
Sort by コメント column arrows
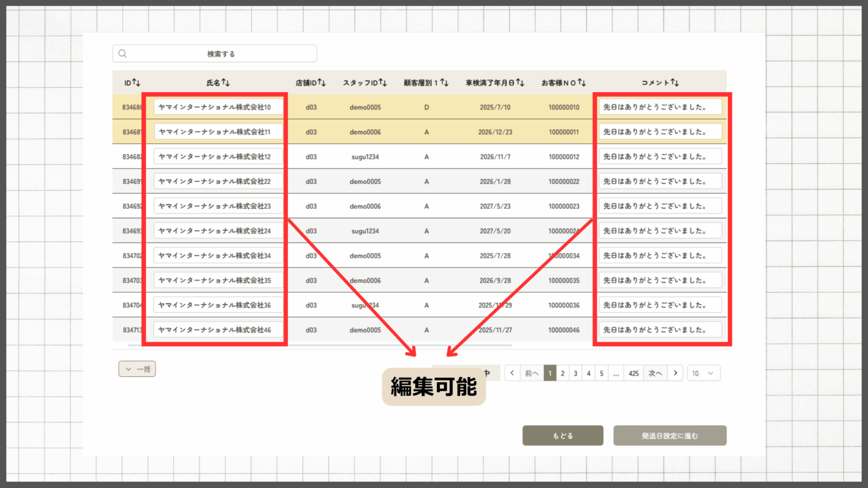pos(675,82)
